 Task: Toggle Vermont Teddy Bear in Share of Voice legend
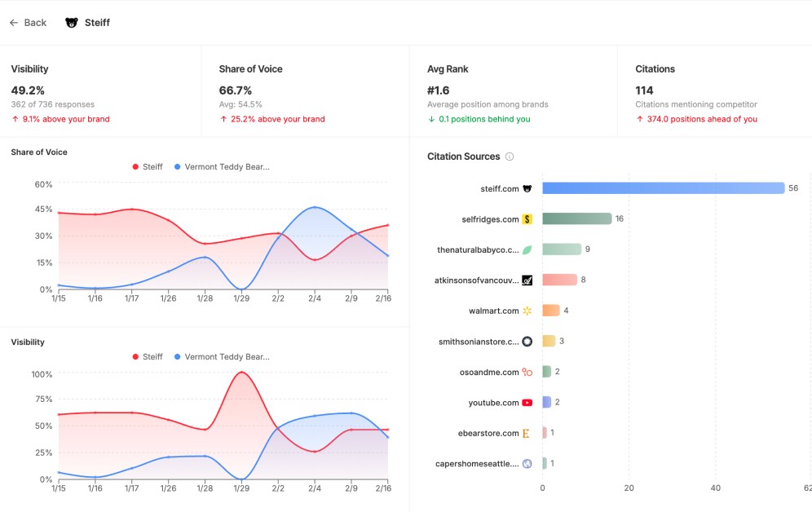tap(223, 166)
